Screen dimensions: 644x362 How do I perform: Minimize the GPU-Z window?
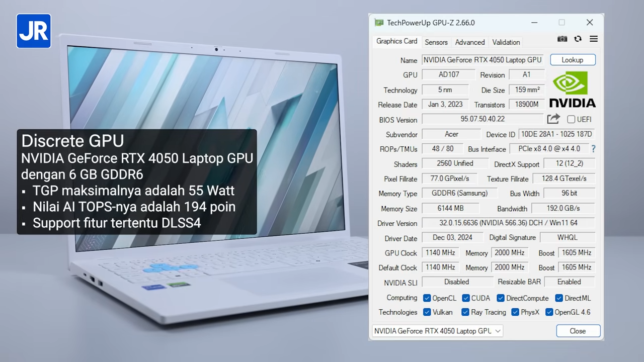[534, 23]
